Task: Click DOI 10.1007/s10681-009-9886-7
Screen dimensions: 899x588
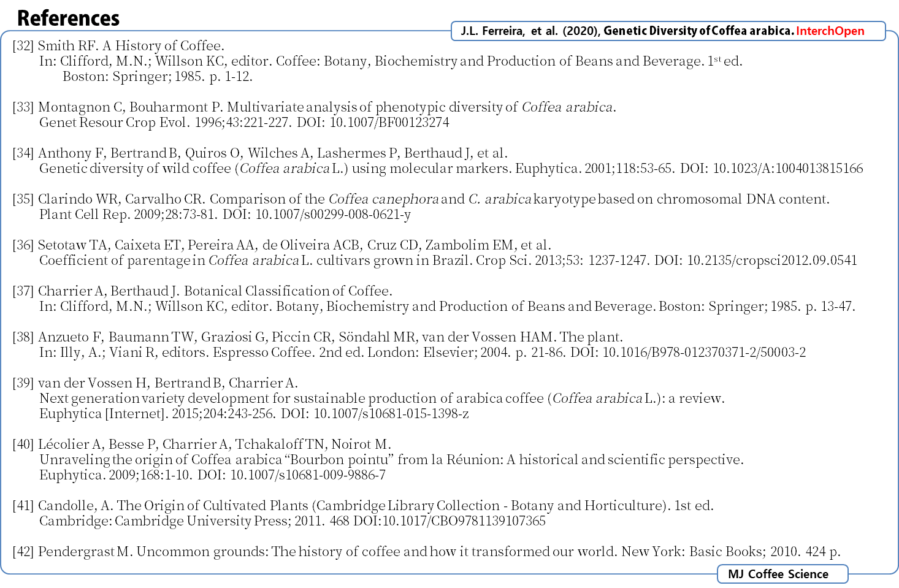Action: pyautogui.click(x=291, y=475)
